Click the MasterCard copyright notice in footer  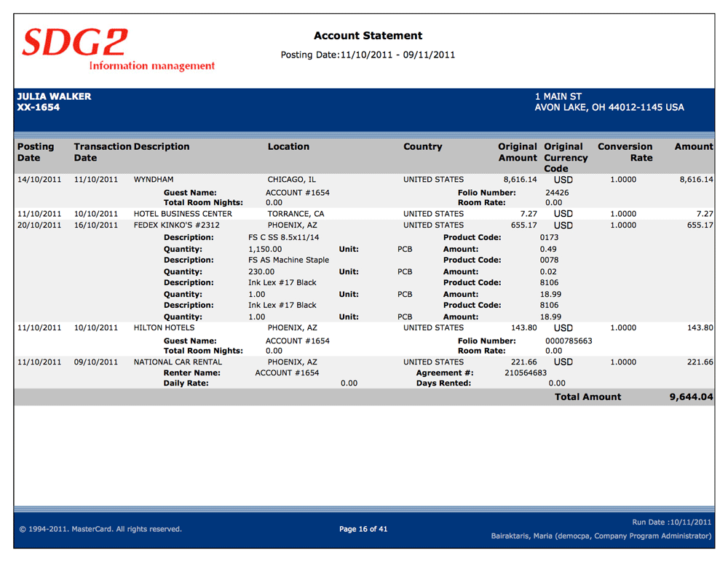coord(100,529)
